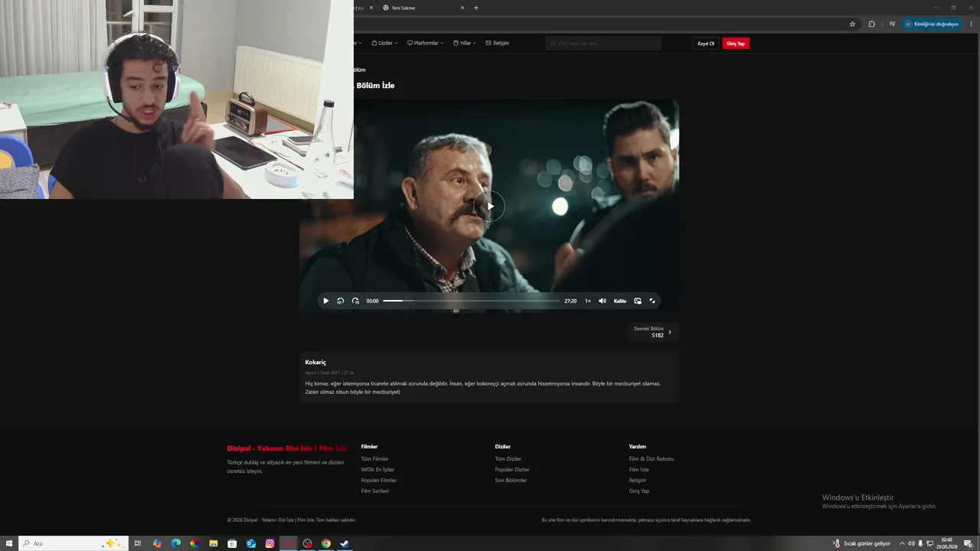Focus the film or series search field
This screenshot has height=551, width=980.
click(603, 44)
